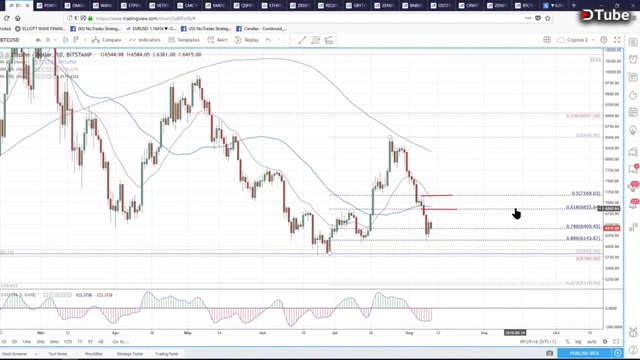This screenshot has height=360, width=640.
Task: Start Bar Replay mode
Action: coord(247,40)
